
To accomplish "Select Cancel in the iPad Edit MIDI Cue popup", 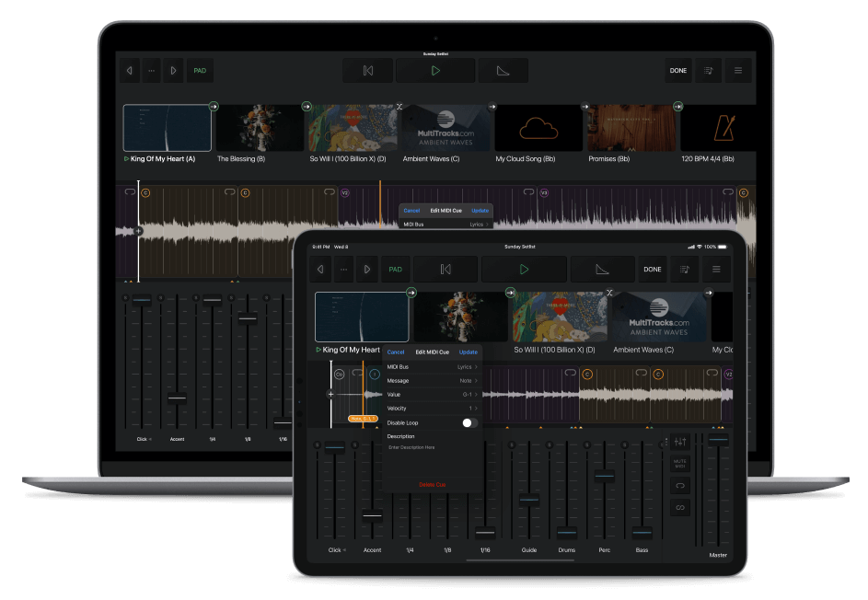I will click(396, 352).
